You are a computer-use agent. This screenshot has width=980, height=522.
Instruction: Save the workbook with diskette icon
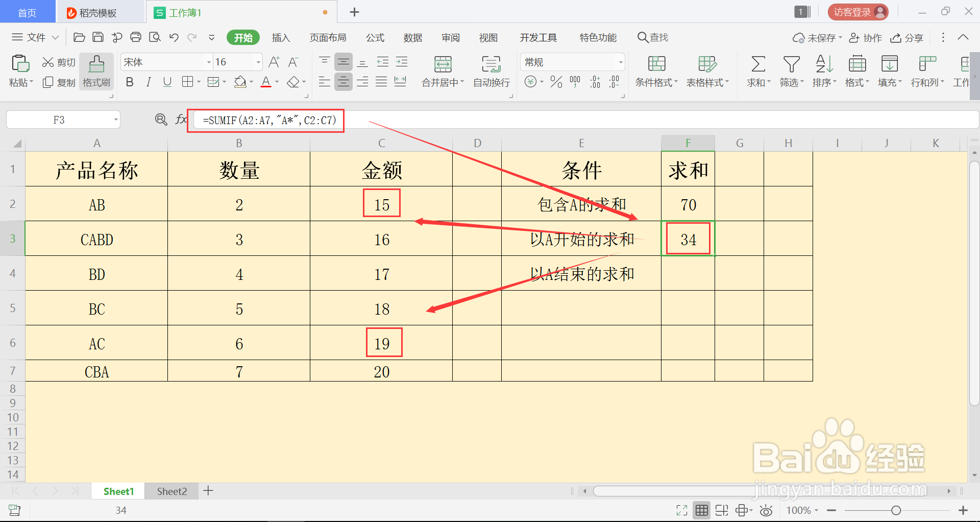coord(98,37)
